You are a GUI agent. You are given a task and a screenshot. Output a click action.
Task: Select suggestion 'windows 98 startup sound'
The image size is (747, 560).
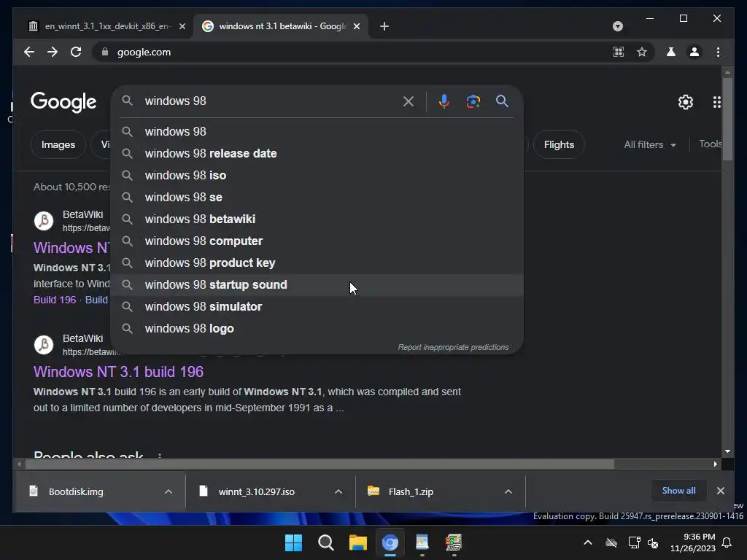point(317,285)
